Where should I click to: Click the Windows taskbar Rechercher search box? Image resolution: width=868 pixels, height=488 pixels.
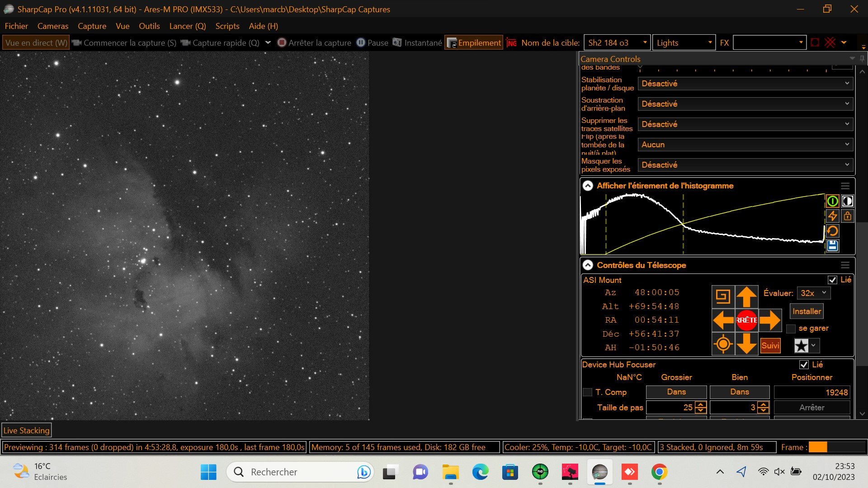[300, 472]
